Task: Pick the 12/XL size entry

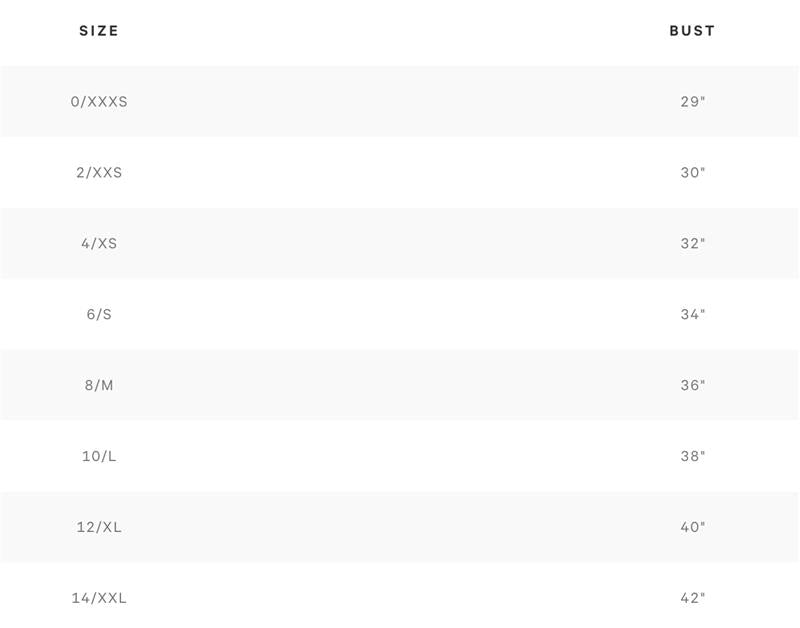Action: click(x=99, y=528)
